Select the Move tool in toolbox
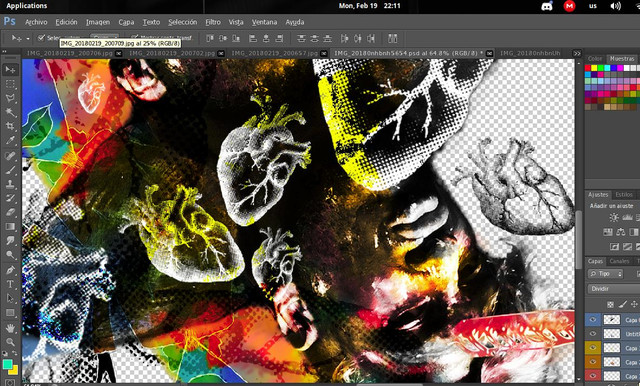 (x=10, y=70)
